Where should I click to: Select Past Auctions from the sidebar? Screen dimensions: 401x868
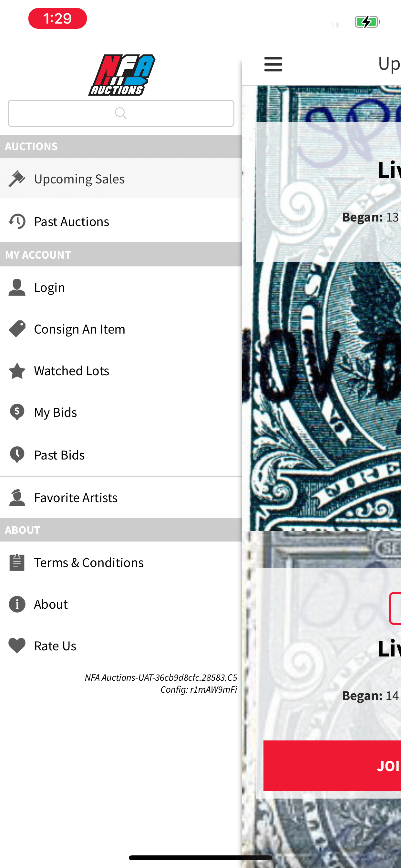(x=121, y=222)
